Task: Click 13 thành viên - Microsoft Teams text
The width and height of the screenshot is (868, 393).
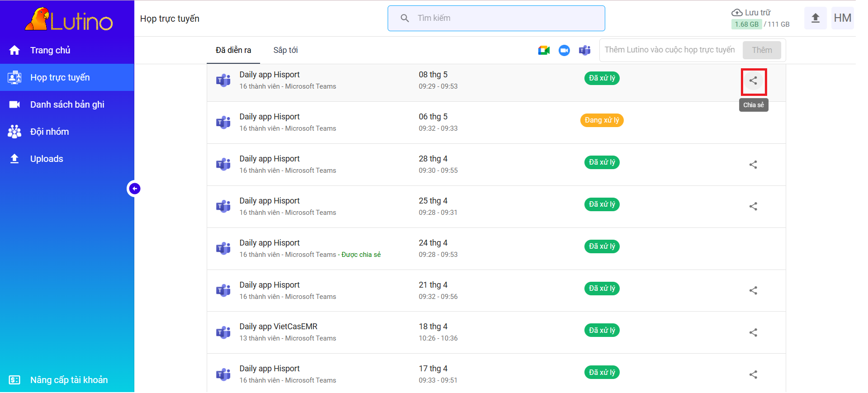Action: pos(288,338)
